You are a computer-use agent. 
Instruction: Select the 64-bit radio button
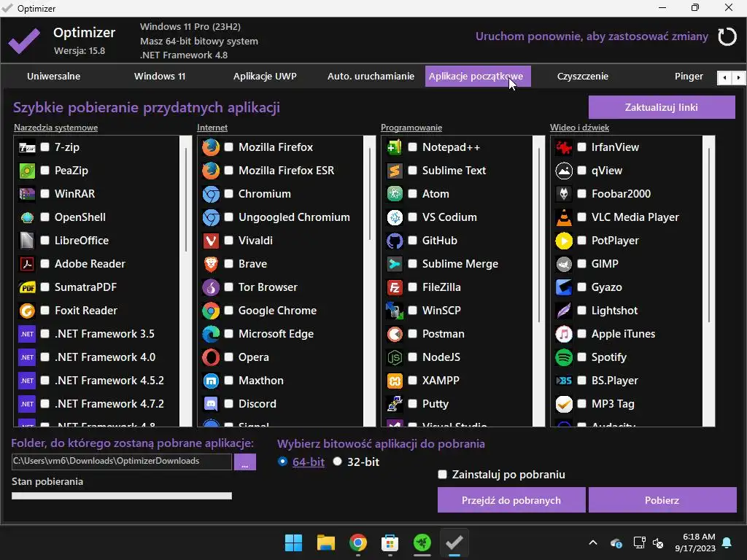click(282, 462)
